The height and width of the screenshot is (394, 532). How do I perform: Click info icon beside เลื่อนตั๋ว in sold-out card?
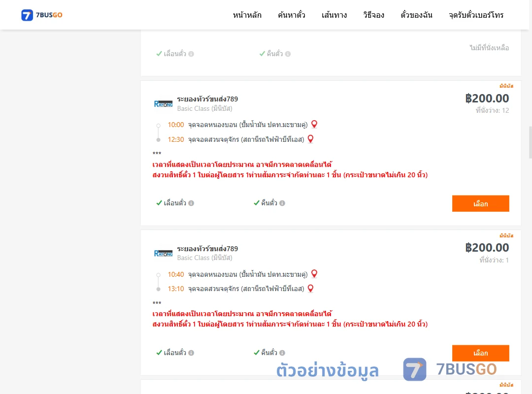pyautogui.click(x=191, y=54)
